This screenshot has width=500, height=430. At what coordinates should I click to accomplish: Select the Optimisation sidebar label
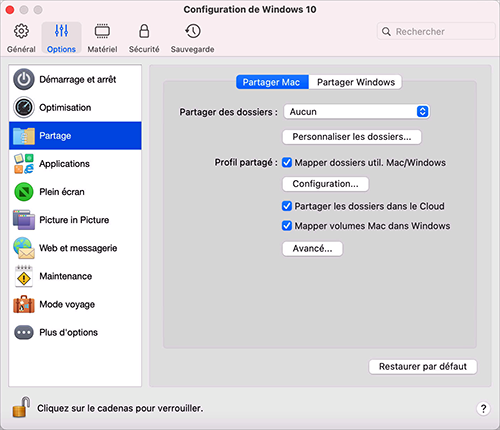pyautogui.click(x=65, y=107)
